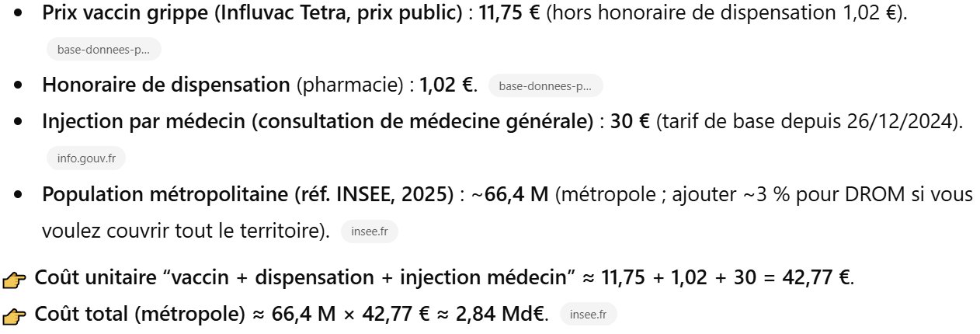
Task: Click the bold heading Prix vaccin grippe
Action: (252, 14)
